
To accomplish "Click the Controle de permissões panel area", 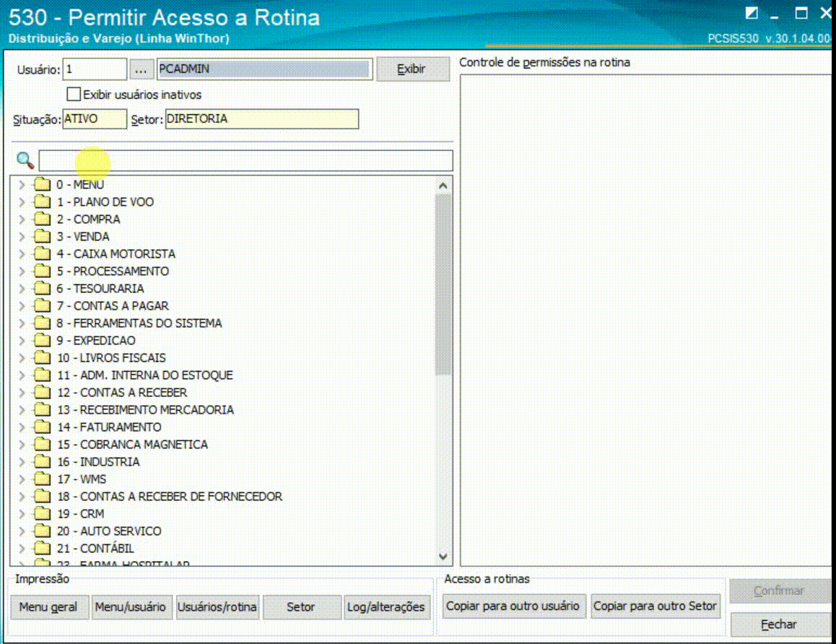I will tap(645, 320).
